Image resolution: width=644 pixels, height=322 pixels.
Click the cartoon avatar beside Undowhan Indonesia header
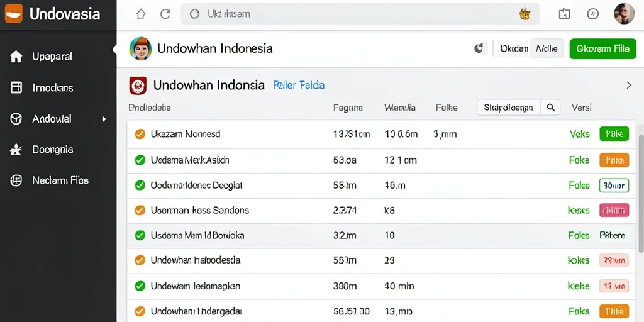(140, 48)
